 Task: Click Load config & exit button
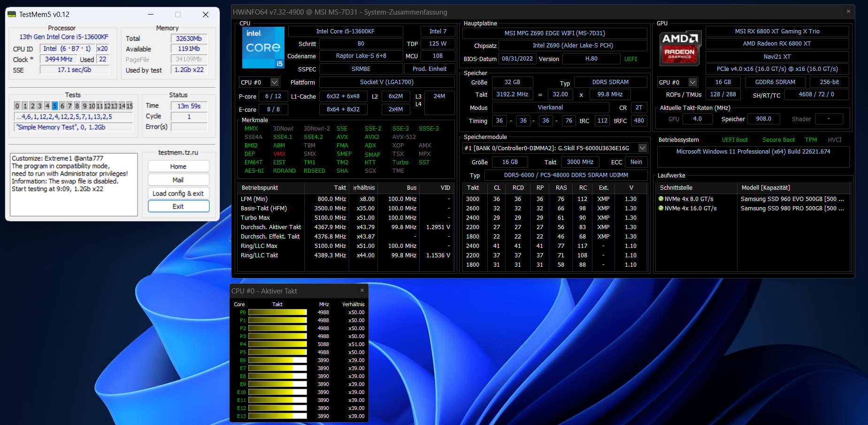pyautogui.click(x=178, y=193)
